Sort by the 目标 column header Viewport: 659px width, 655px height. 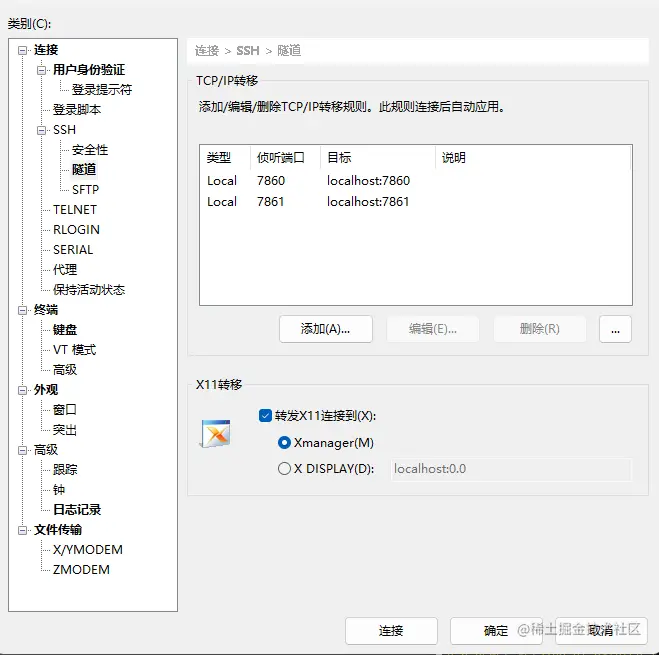(378, 158)
